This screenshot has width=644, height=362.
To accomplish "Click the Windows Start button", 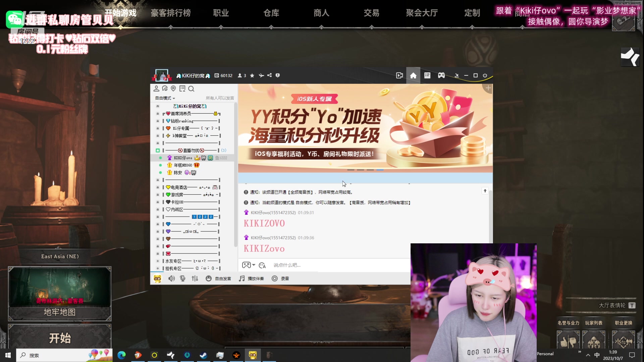I will 8,355.
